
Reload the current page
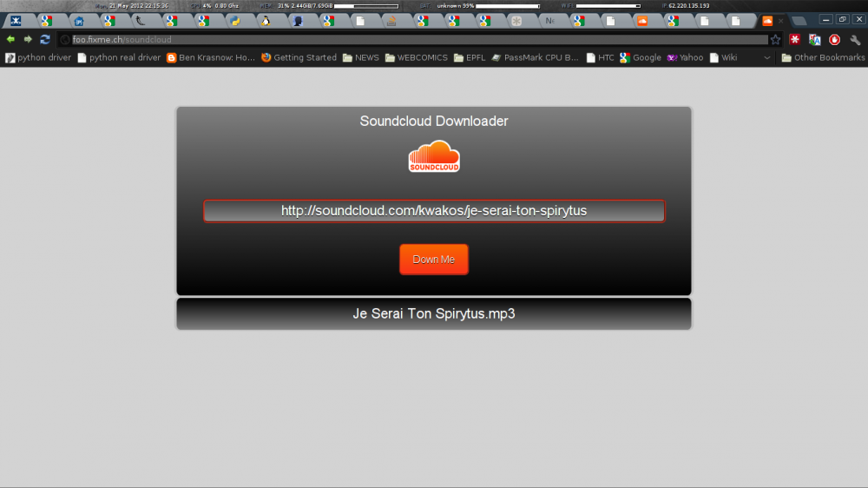pyautogui.click(x=45, y=39)
